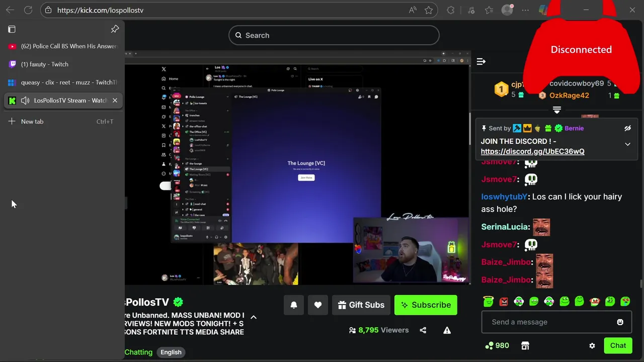This screenshot has height=362, width=644.
Task: Click covidcowboy69 in the gift leaderboard
Action: (577, 83)
